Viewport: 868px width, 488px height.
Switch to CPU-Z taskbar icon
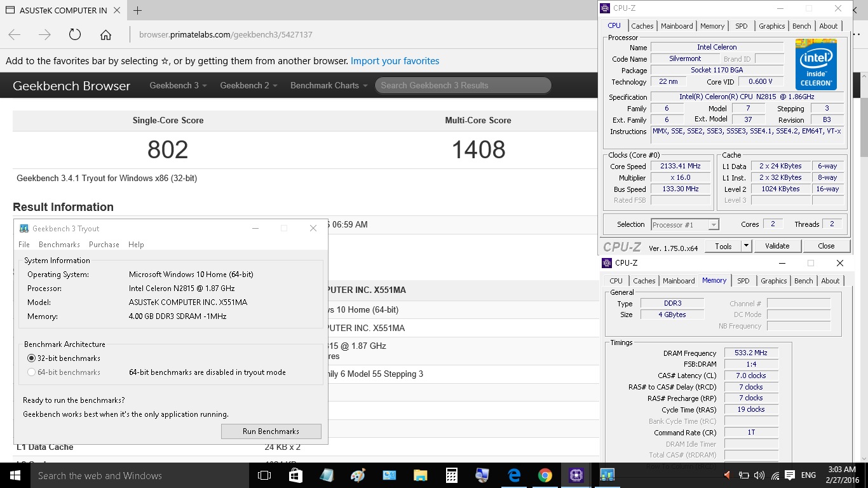click(576, 475)
